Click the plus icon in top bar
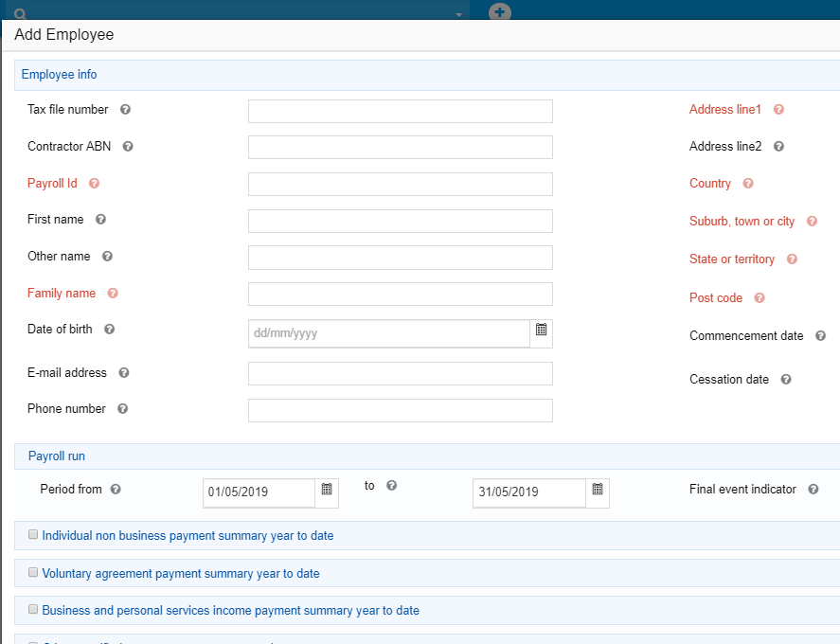Image resolution: width=840 pixels, height=644 pixels. click(x=500, y=13)
